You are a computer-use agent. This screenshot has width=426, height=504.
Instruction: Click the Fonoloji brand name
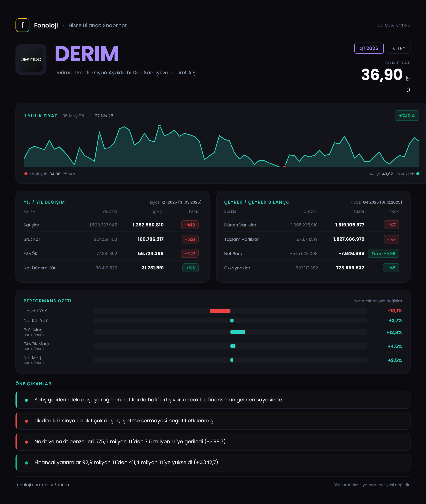pyautogui.click(x=46, y=25)
